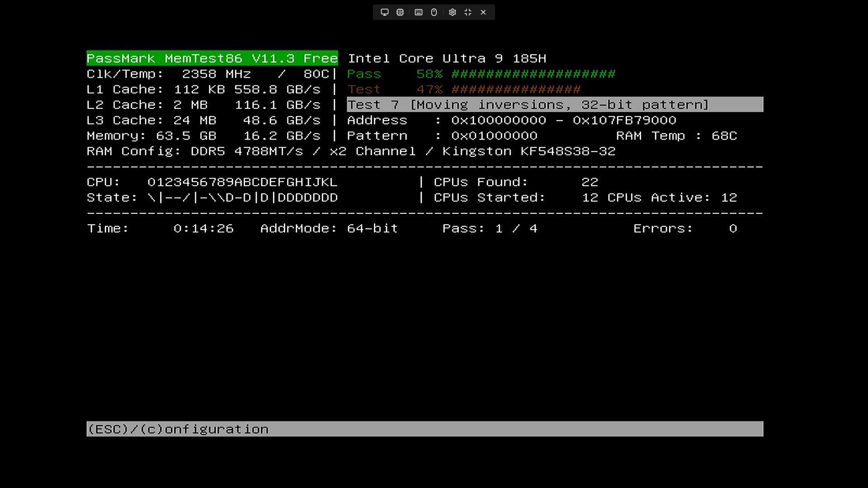
Task: Click the Errors count value
Action: point(732,229)
